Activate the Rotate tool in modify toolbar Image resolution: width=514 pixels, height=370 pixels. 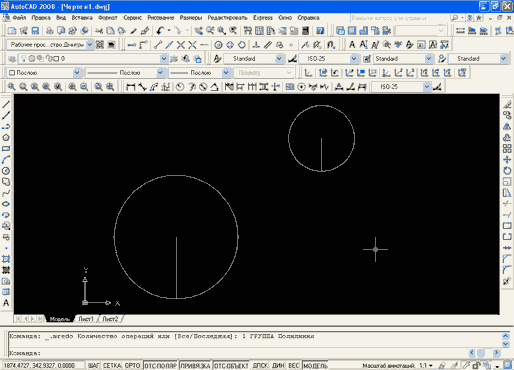pos(507,171)
